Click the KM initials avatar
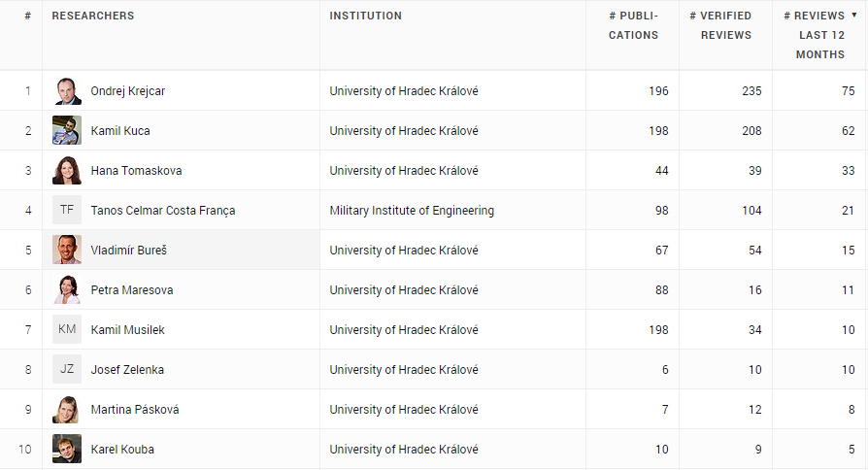Image resolution: width=868 pixels, height=470 pixels. 67,329
